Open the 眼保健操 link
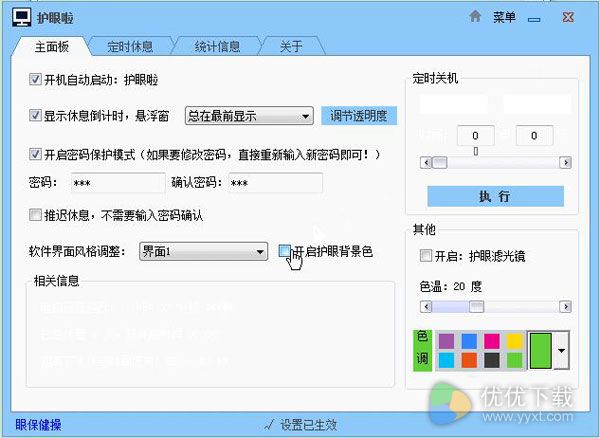Screen dimensions: 600x438 click(38, 425)
